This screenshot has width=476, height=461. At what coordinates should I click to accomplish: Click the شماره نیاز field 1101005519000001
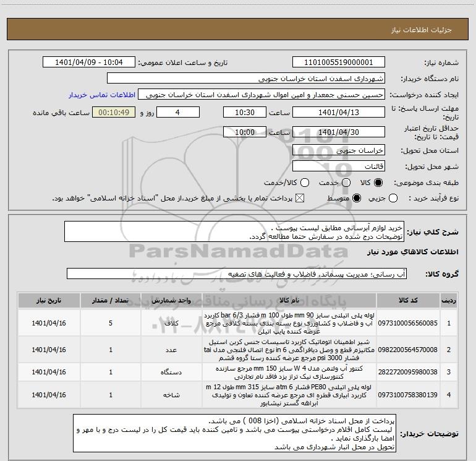(x=339, y=62)
